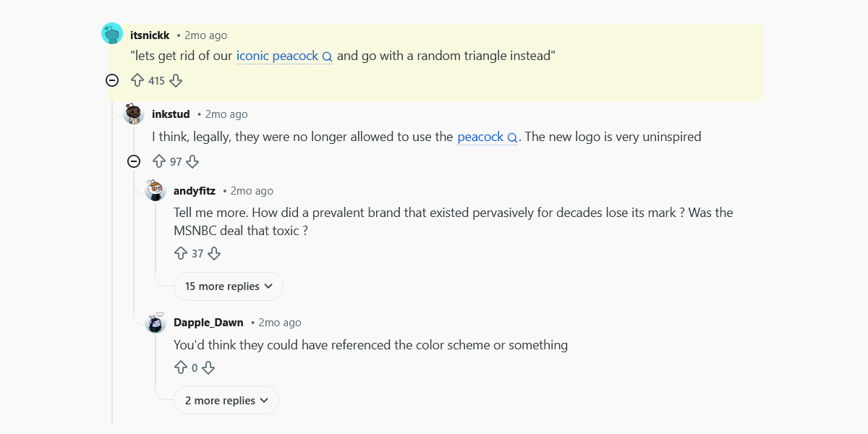
Task: Expand the "15 more replies" under andyfitz
Action: pyautogui.click(x=228, y=286)
